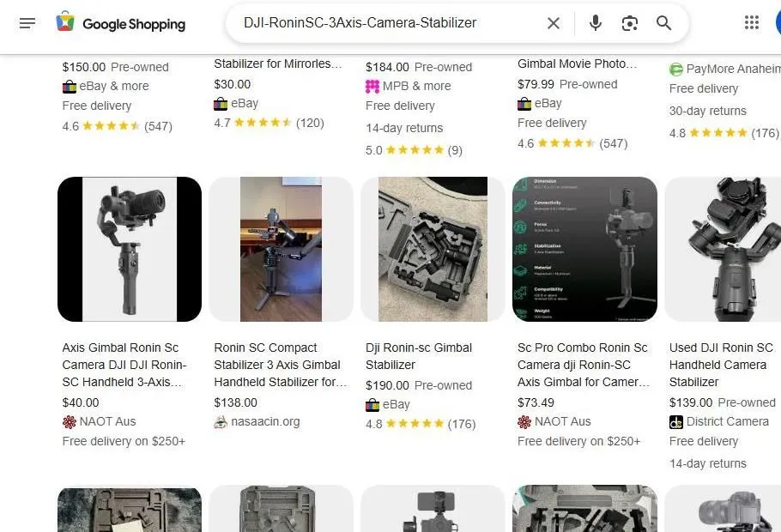
Task: Open the Used DJI Ronin SC Handheld listing
Action: 721,365
